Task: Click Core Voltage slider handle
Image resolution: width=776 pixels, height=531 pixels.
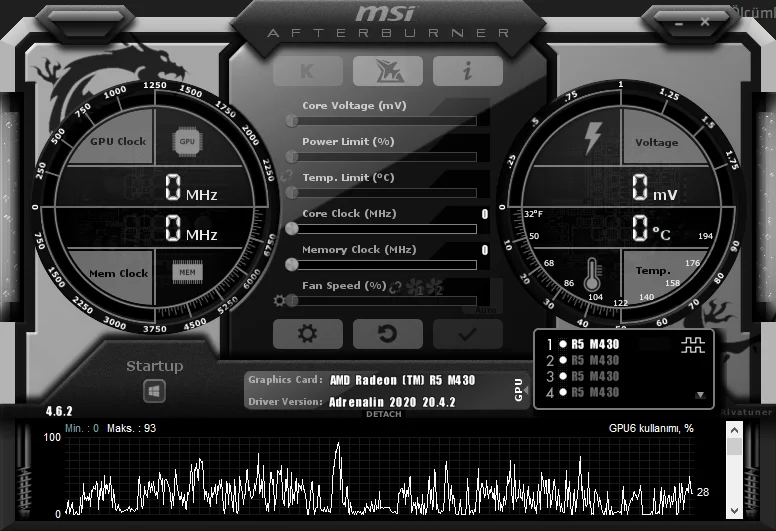Action: [292, 120]
